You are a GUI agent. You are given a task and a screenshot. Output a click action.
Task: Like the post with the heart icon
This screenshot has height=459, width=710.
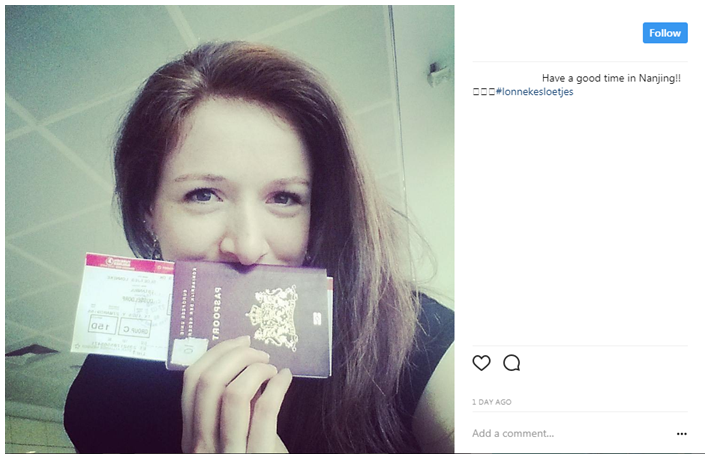point(481,363)
